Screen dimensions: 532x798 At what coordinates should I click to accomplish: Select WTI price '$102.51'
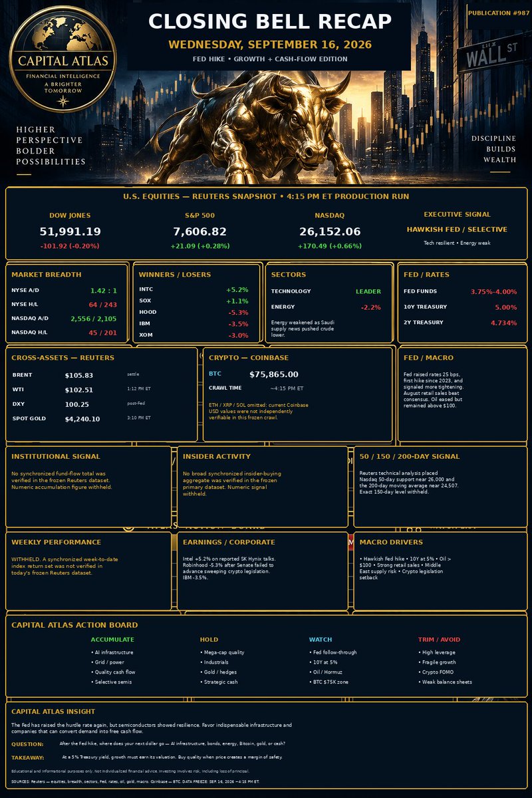pyautogui.click(x=79, y=390)
